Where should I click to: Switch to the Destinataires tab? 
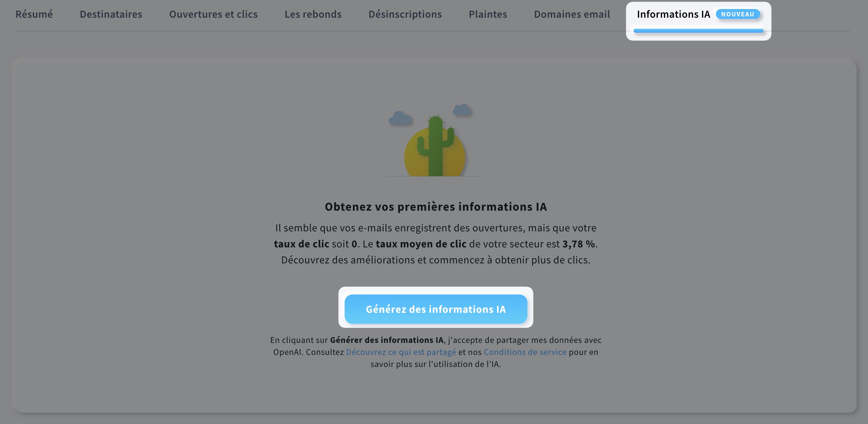111,14
